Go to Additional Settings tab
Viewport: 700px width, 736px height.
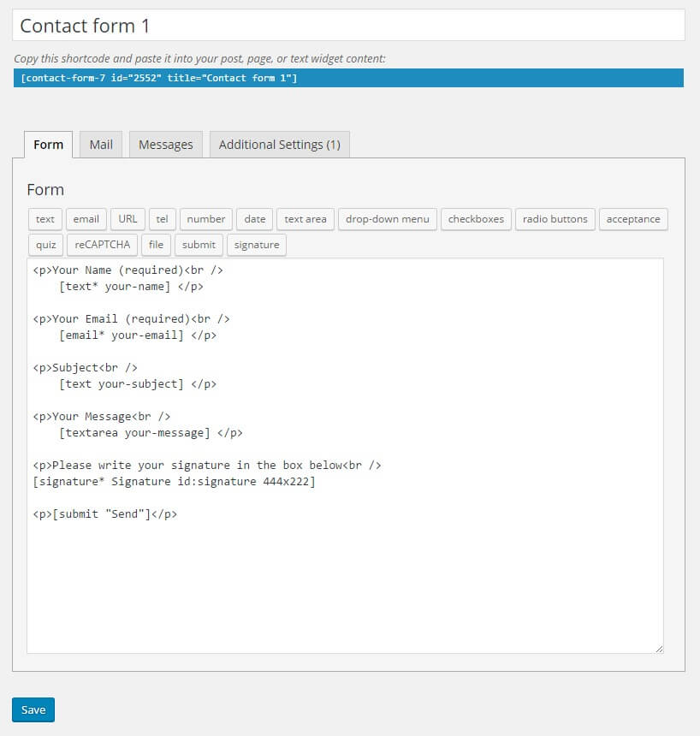279,145
